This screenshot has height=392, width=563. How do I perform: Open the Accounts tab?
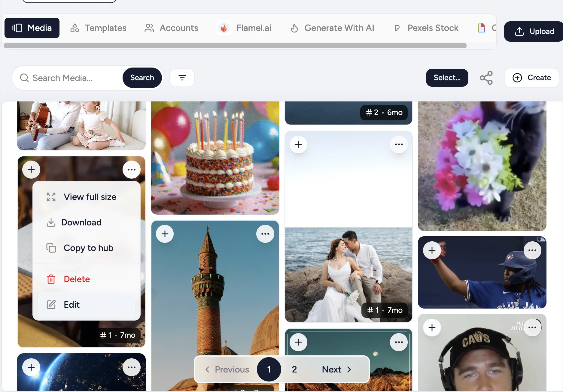[x=171, y=28]
